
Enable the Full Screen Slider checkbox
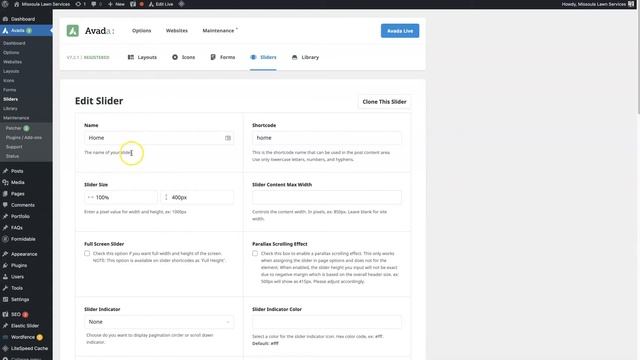pos(87,253)
